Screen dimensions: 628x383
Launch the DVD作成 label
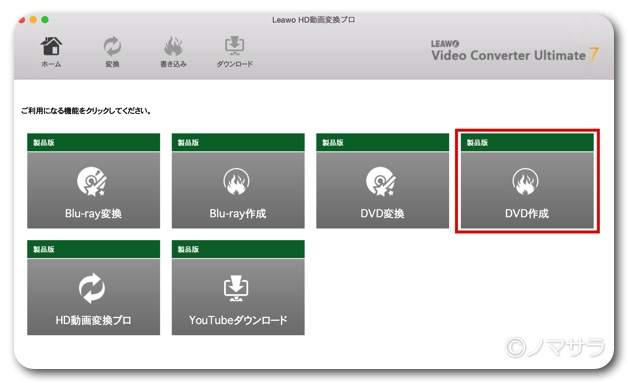coord(527,214)
